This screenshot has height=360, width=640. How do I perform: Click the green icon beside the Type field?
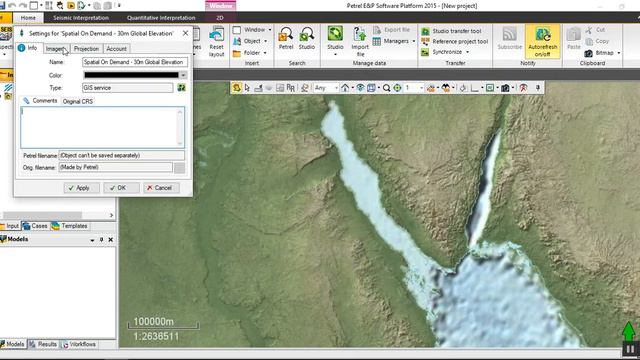coord(181,88)
